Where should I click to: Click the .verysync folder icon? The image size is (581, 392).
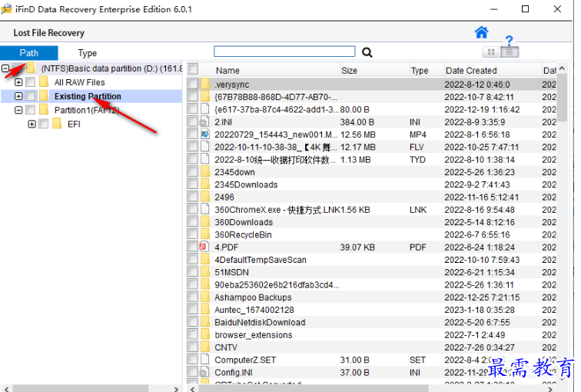pos(205,84)
